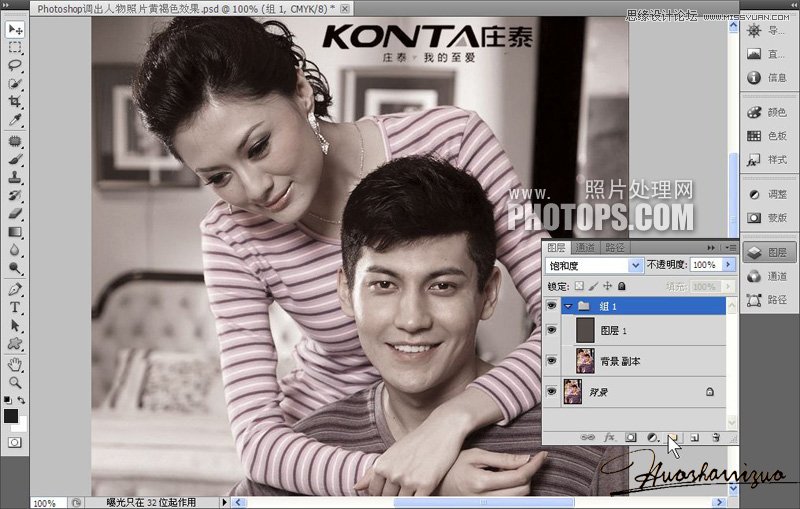Select the History Brush tool
Image resolution: width=800 pixels, height=509 pixels.
click(x=15, y=195)
